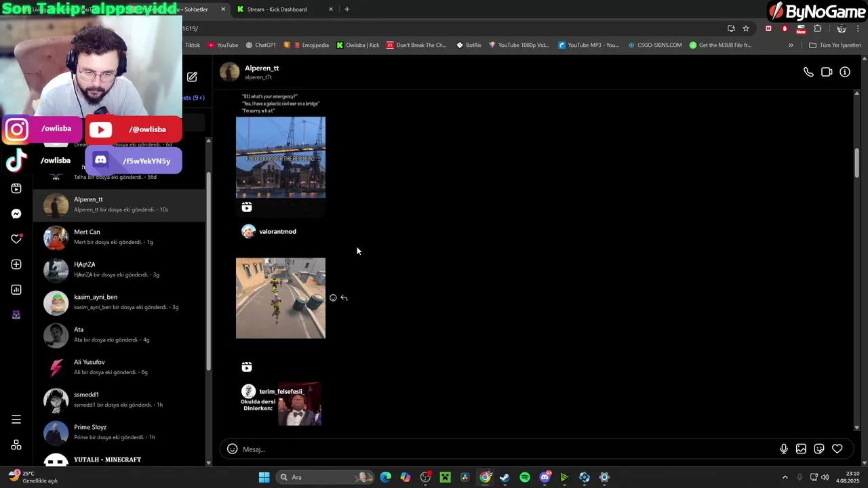Image resolution: width=868 pixels, height=488 pixels.
Task: React to the game clip with emoji
Action: 333,298
